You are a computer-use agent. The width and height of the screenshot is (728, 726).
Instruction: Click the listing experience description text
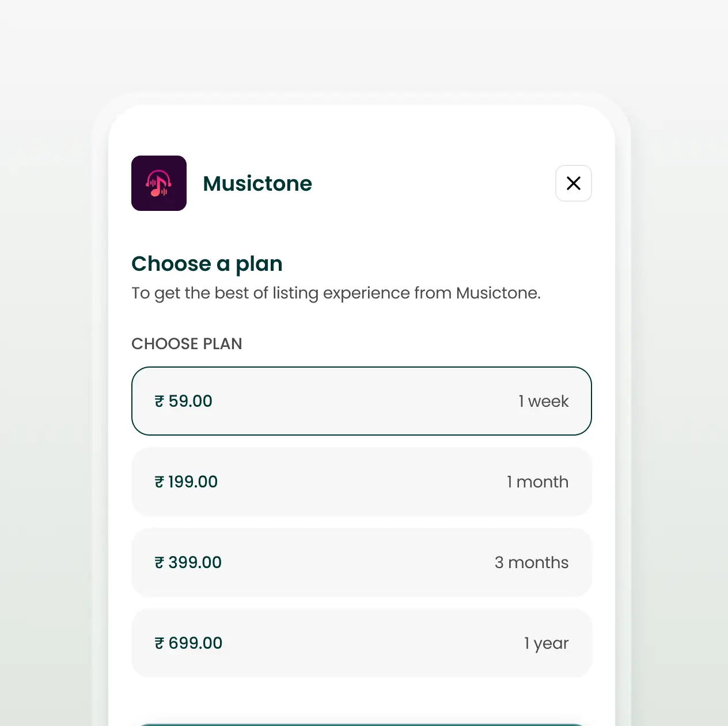click(x=336, y=293)
